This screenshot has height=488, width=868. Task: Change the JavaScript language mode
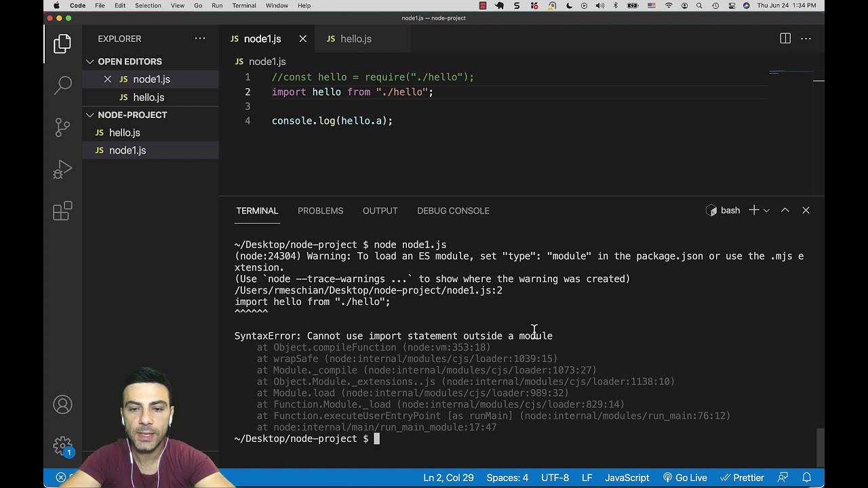627,477
